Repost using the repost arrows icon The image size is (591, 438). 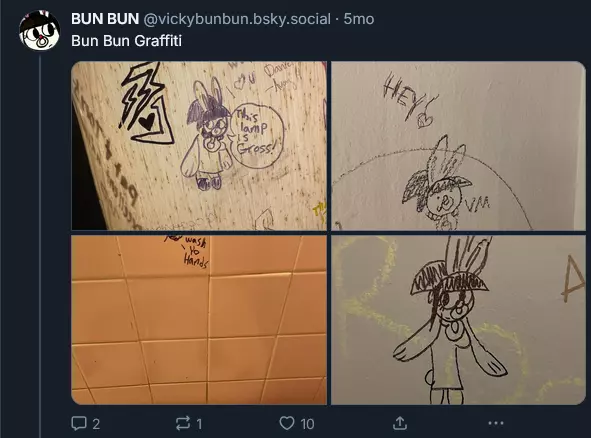click(183, 423)
